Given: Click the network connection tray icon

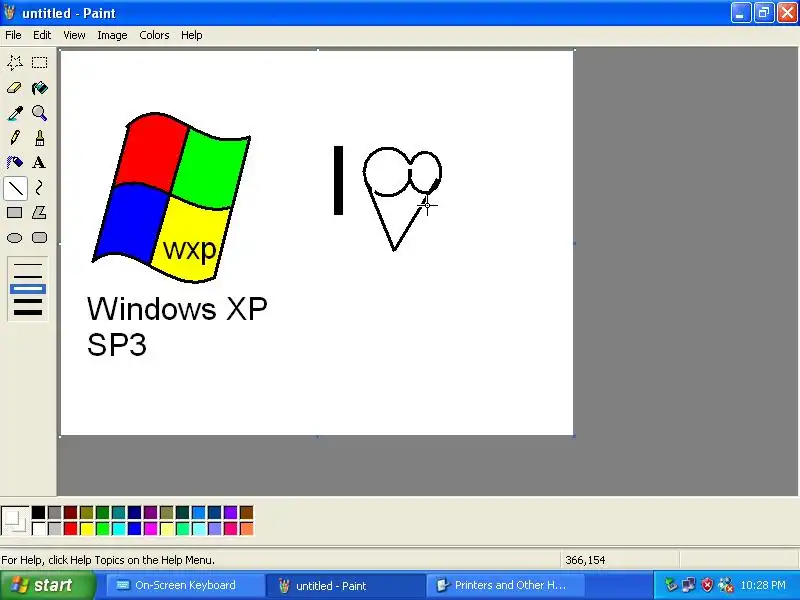Looking at the screenshot, I should point(689,585).
